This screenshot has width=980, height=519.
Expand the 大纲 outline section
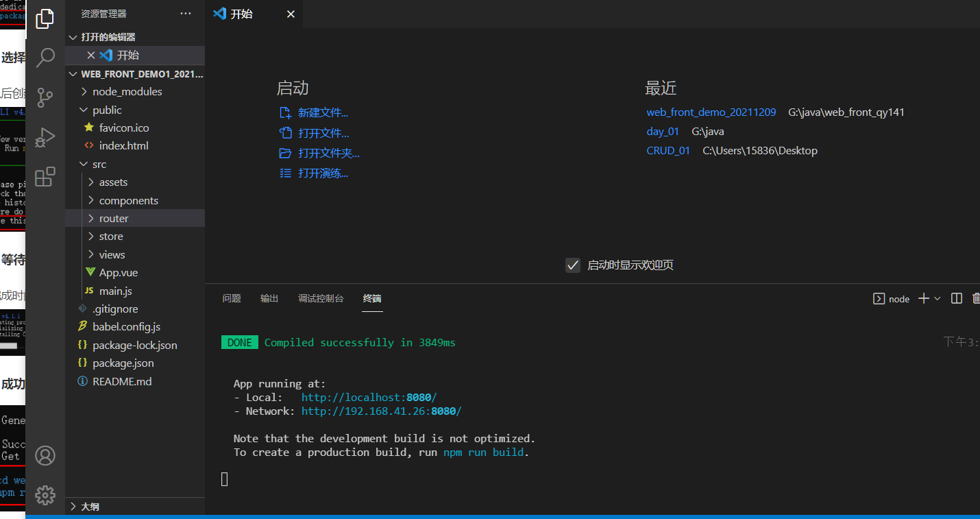coord(73,507)
